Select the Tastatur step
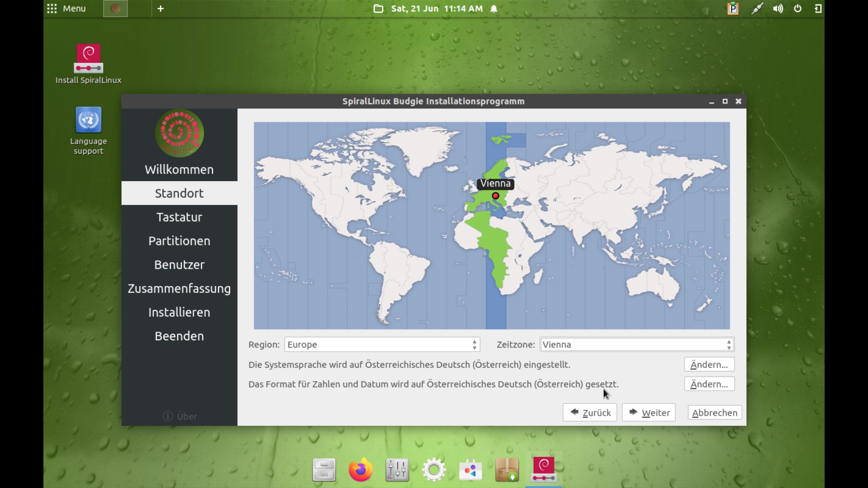 (179, 217)
